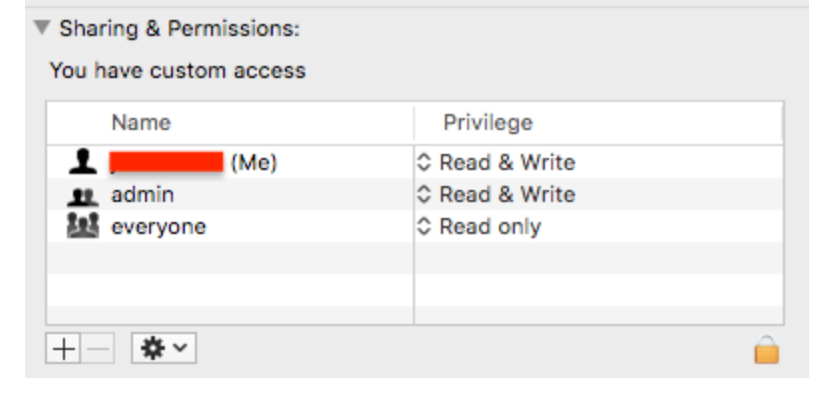Click the minus button to remove a user

tap(97, 348)
